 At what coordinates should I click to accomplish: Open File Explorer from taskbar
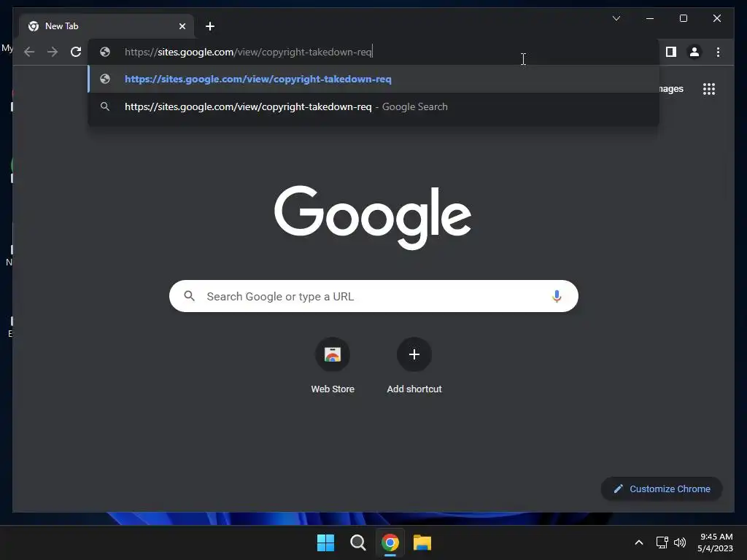tap(422, 542)
